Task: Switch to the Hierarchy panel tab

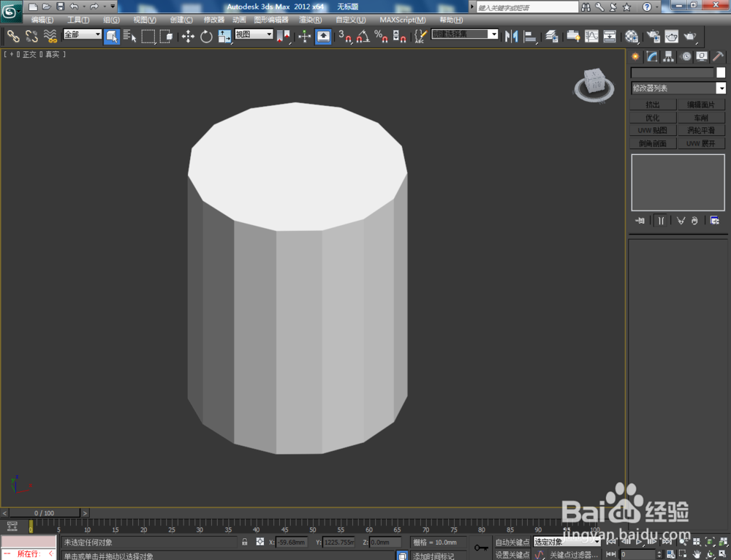Action: [669, 57]
